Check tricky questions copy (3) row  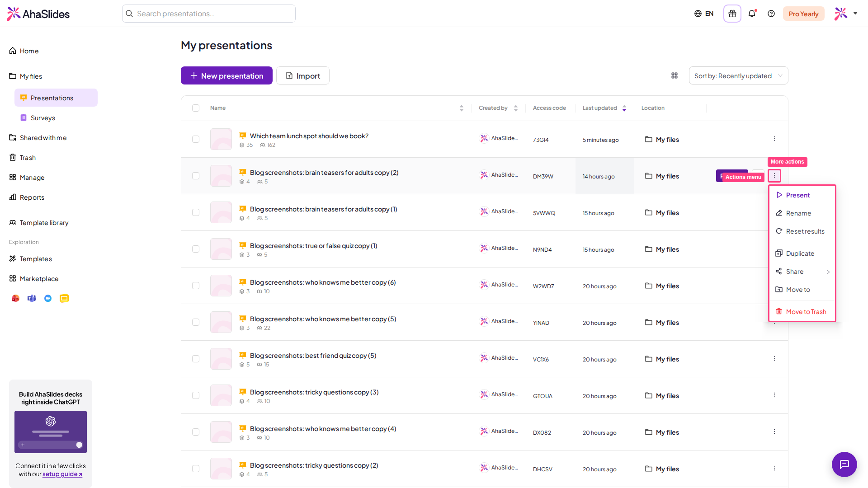pyautogui.click(x=196, y=395)
